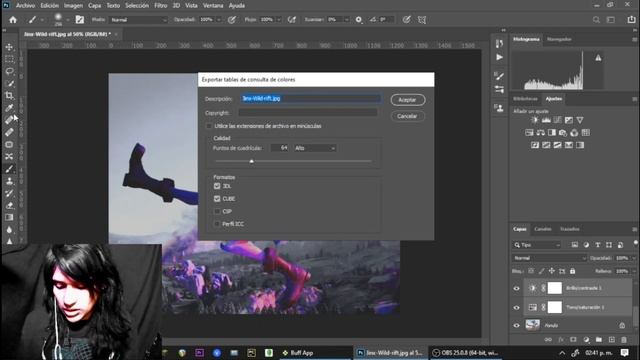Uncheck the CUBE format checkbox
This screenshot has width=640, height=360.
point(217,199)
